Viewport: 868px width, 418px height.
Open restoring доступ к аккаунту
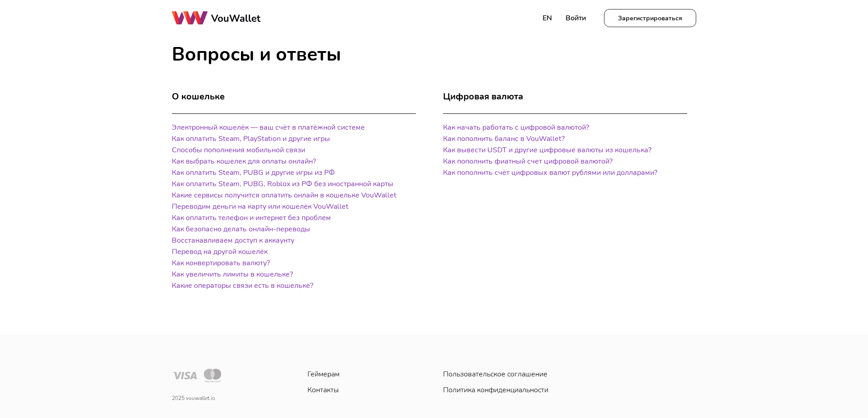click(x=233, y=240)
